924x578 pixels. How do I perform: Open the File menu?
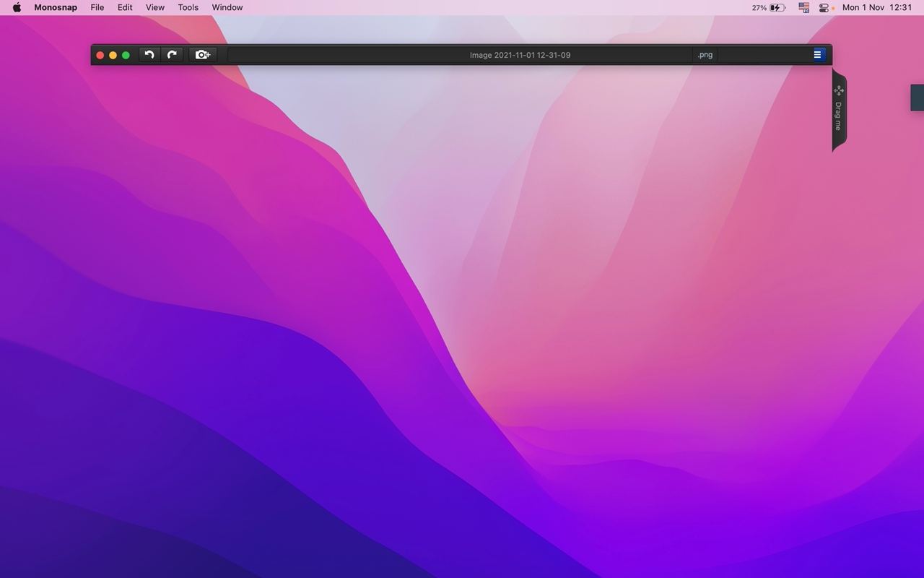(x=97, y=7)
